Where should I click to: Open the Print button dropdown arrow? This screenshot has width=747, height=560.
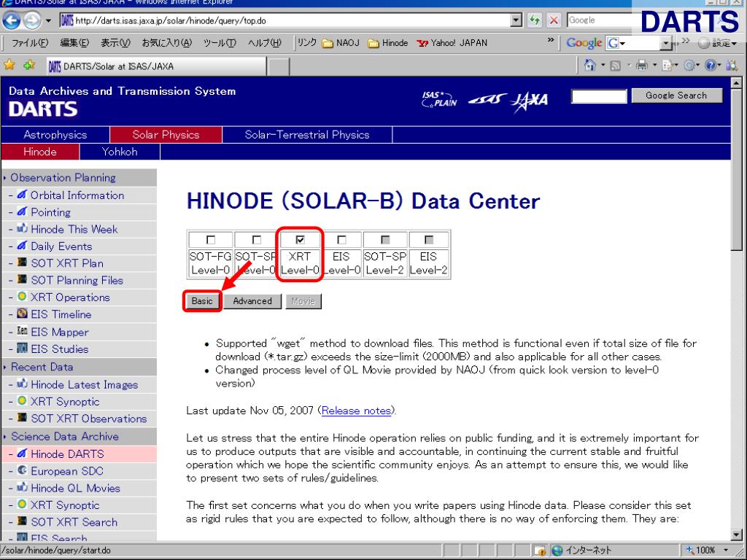(654, 65)
